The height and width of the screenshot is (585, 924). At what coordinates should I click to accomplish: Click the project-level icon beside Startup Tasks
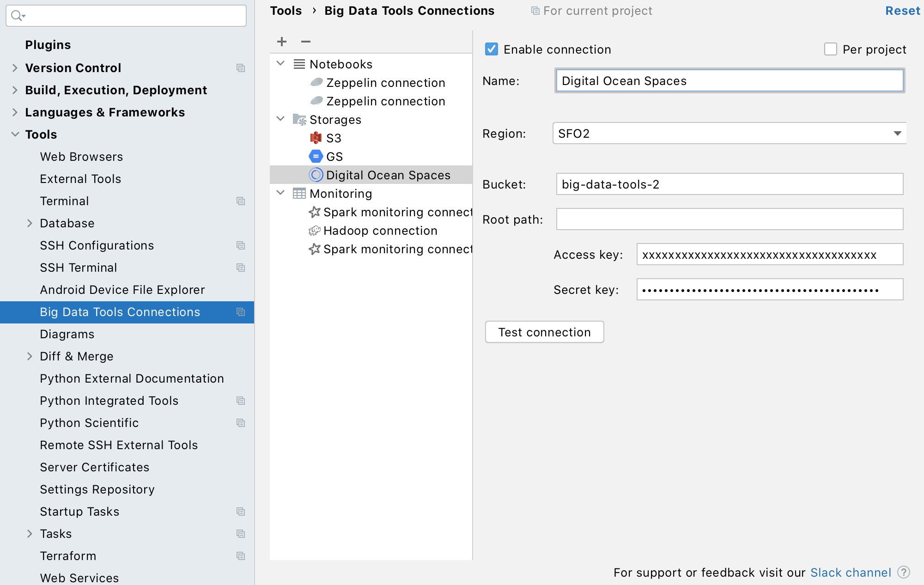click(241, 512)
